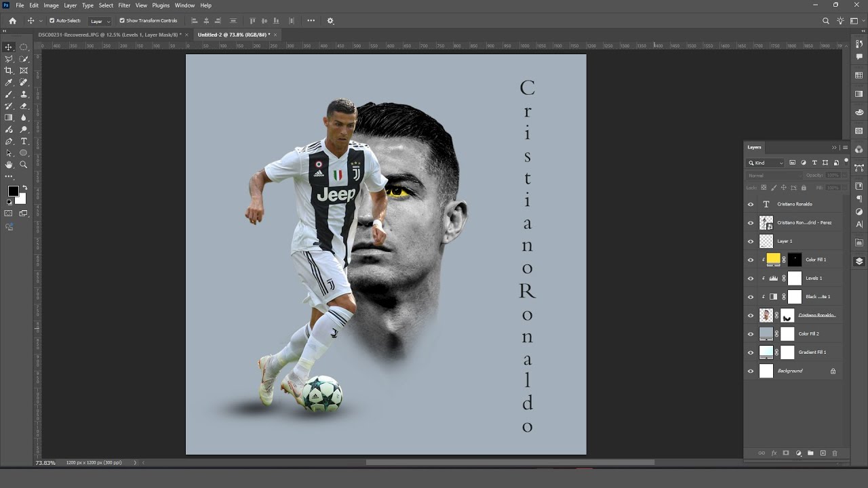
Task: Click the foreground black color swatch
Action: pyautogui.click(x=13, y=191)
